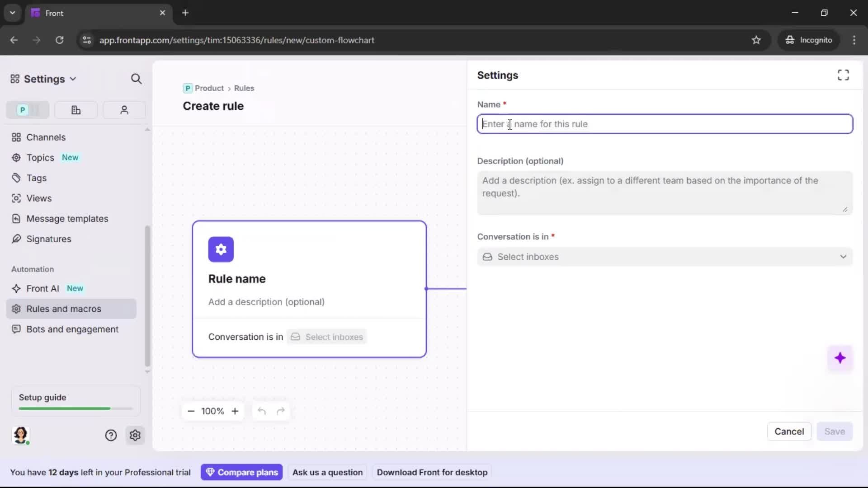
Task: Zoom in with the plus icon
Action: click(x=235, y=411)
